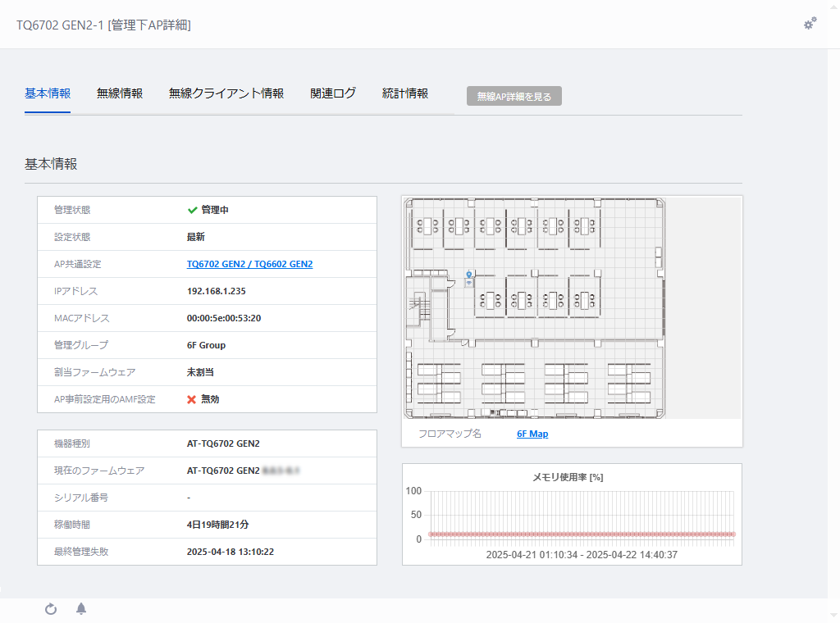Click the green check icon for 管理中
Image resolution: width=840 pixels, height=623 pixels.
click(192, 210)
